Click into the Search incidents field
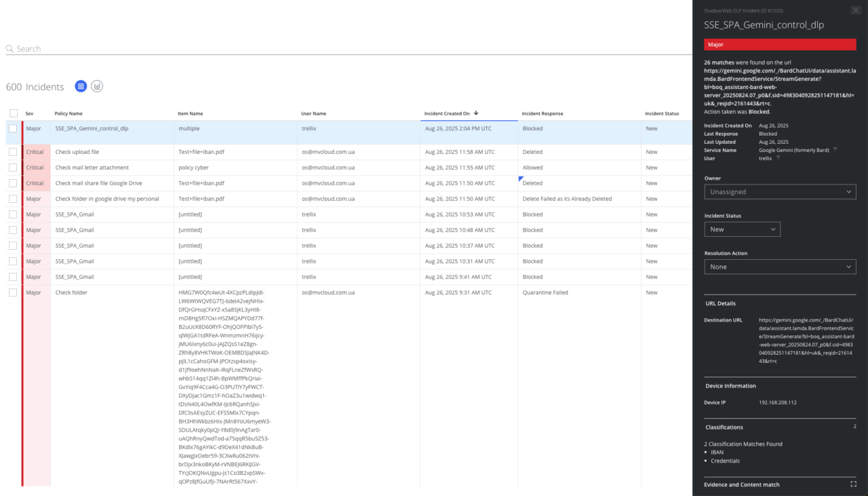 271,49
